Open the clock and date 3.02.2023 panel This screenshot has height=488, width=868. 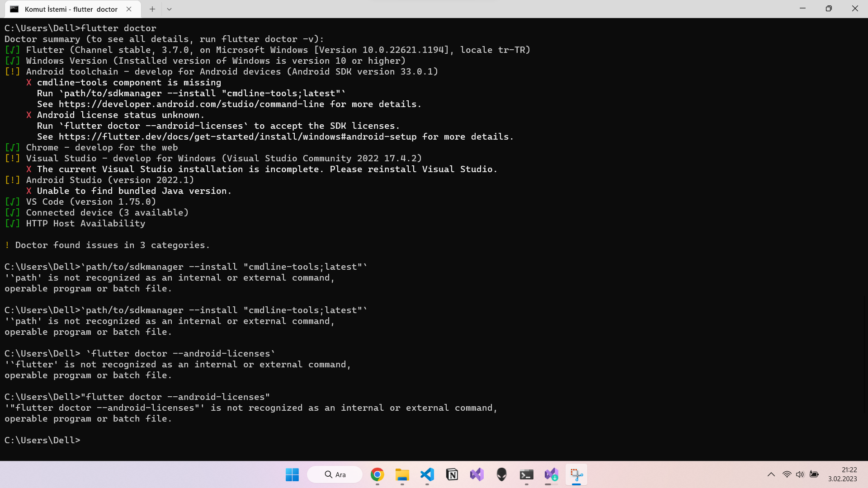click(x=842, y=474)
